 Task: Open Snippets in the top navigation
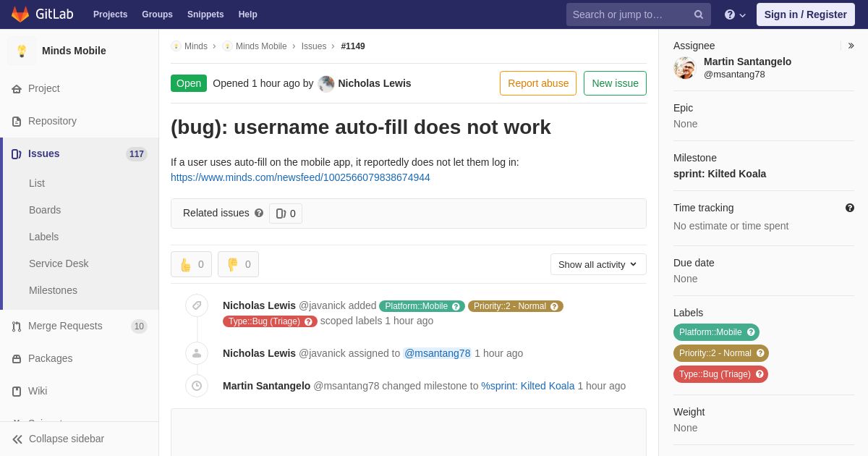(x=205, y=14)
